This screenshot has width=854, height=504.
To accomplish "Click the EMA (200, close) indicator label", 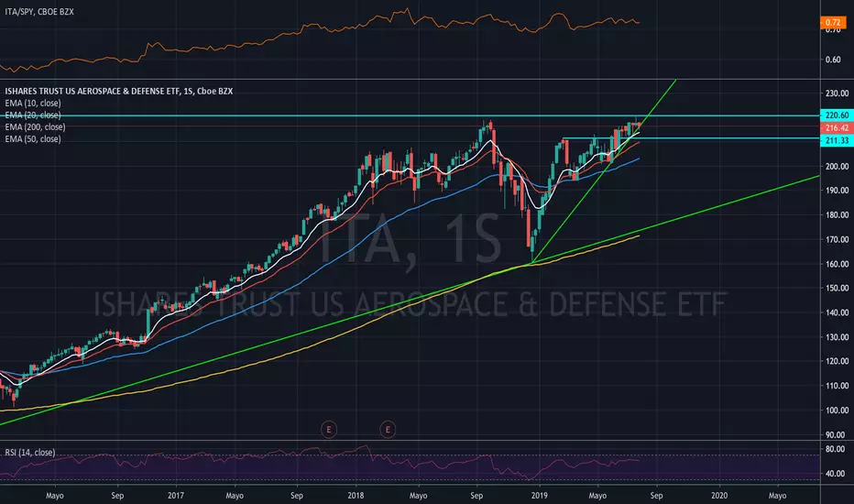I will coord(35,127).
